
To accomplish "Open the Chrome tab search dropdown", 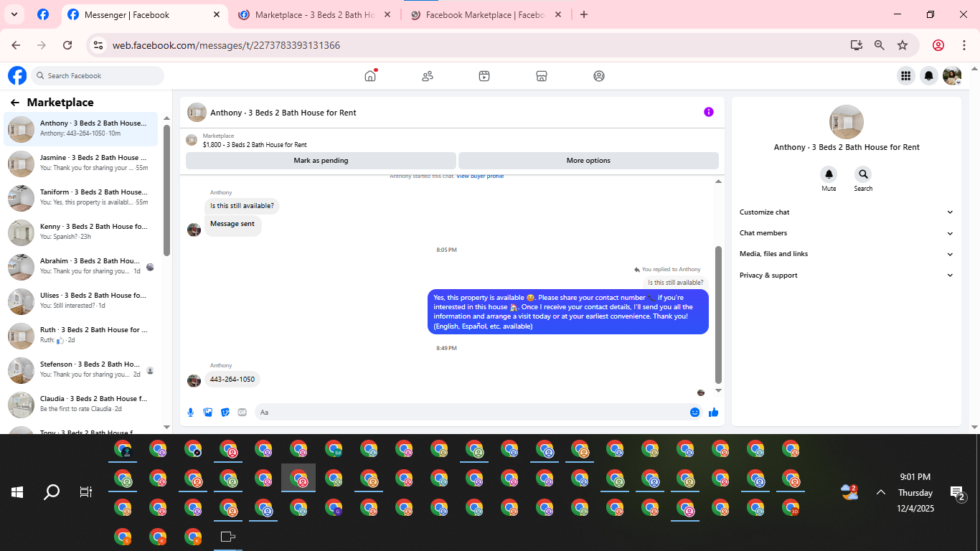I will click(x=14, y=14).
